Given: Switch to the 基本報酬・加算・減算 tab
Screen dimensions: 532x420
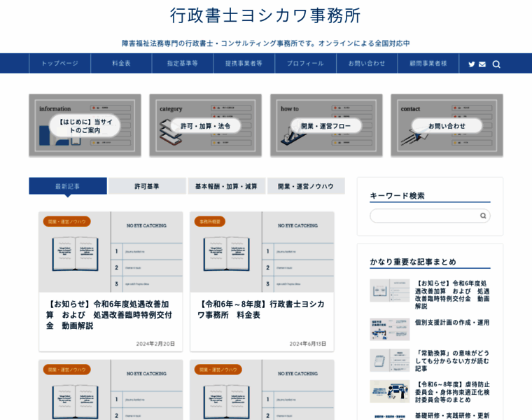Looking at the screenshot, I should [226, 186].
